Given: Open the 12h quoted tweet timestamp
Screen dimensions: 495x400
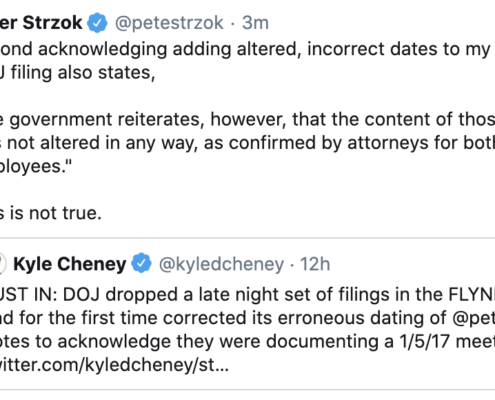Looking at the screenshot, I should coord(315,264).
